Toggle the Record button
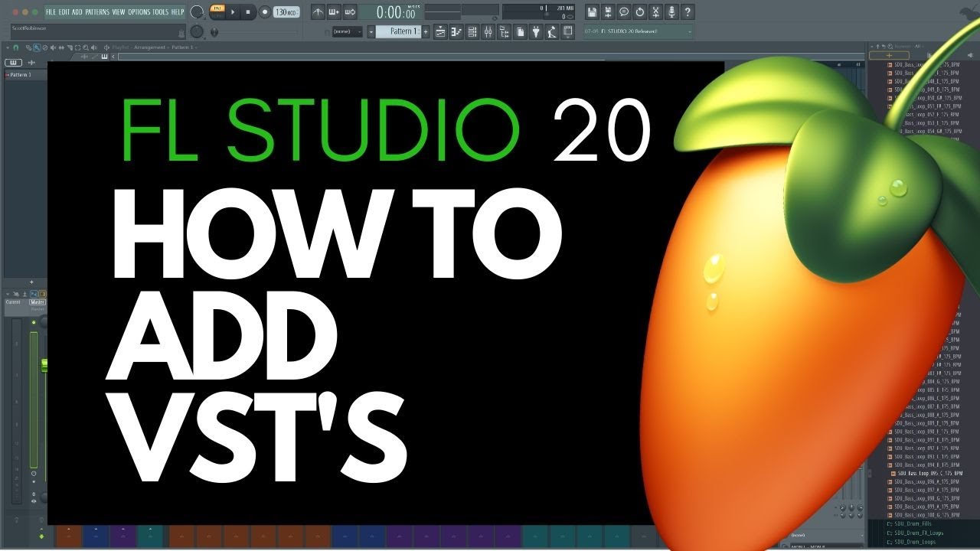 (x=264, y=12)
